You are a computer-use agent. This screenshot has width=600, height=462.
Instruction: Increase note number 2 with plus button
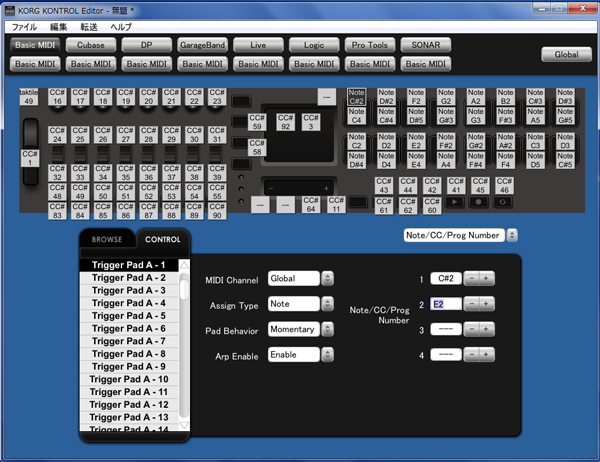pyautogui.click(x=487, y=304)
